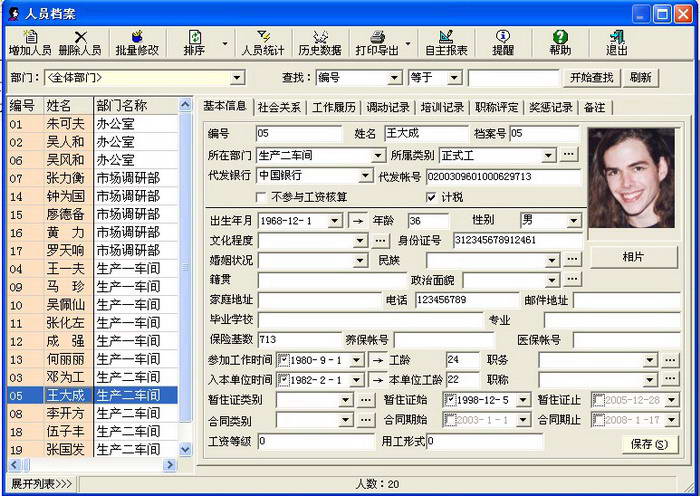The image size is (700, 496).
Task: Click the ellipsis button next to 暂住证类别
Action: 366,400
